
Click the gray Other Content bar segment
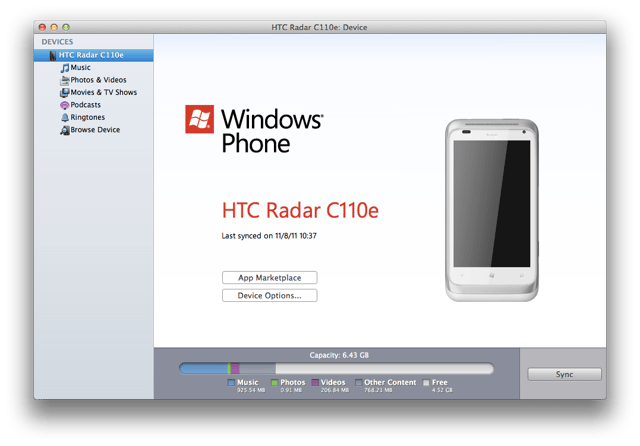pyautogui.click(x=257, y=369)
